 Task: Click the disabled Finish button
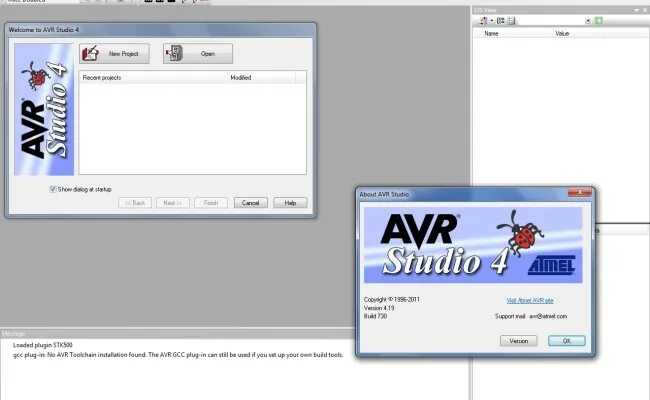click(x=211, y=203)
